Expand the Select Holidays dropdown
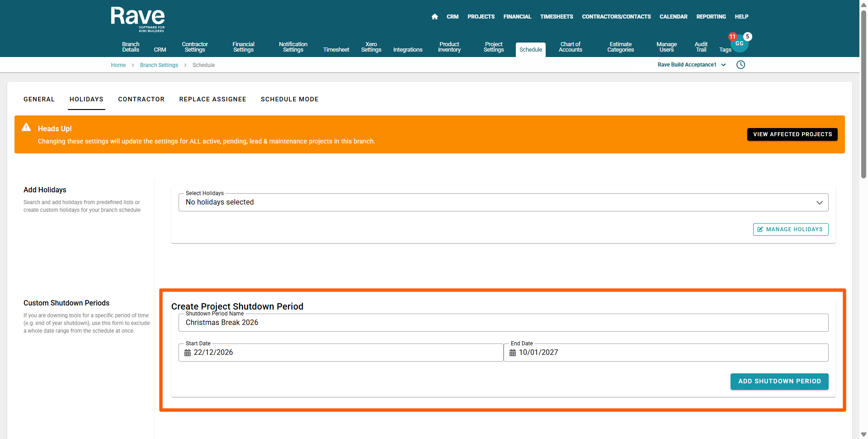The height and width of the screenshot is (439, 868). (x=819, y=202)
